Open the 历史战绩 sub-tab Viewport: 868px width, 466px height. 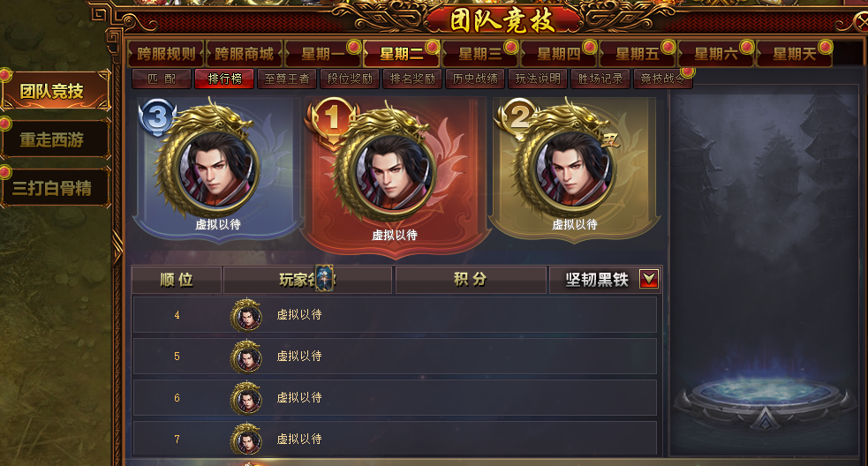click(x=475, y=79)
